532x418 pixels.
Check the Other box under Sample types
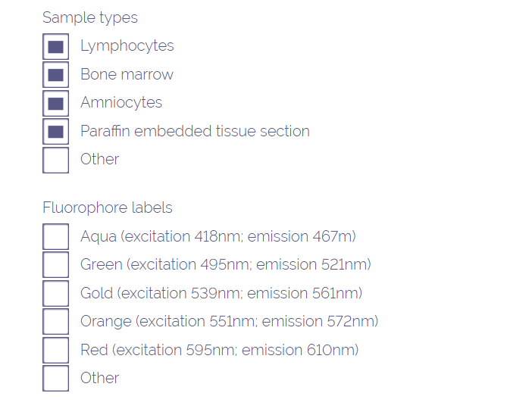(55, 160)
